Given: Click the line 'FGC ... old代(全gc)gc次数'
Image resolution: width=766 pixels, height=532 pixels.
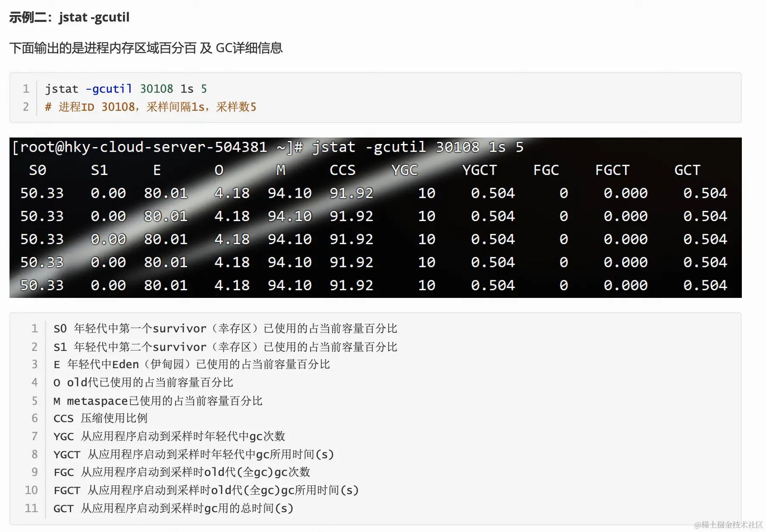Looking at the screenshot, I should 182,473.
